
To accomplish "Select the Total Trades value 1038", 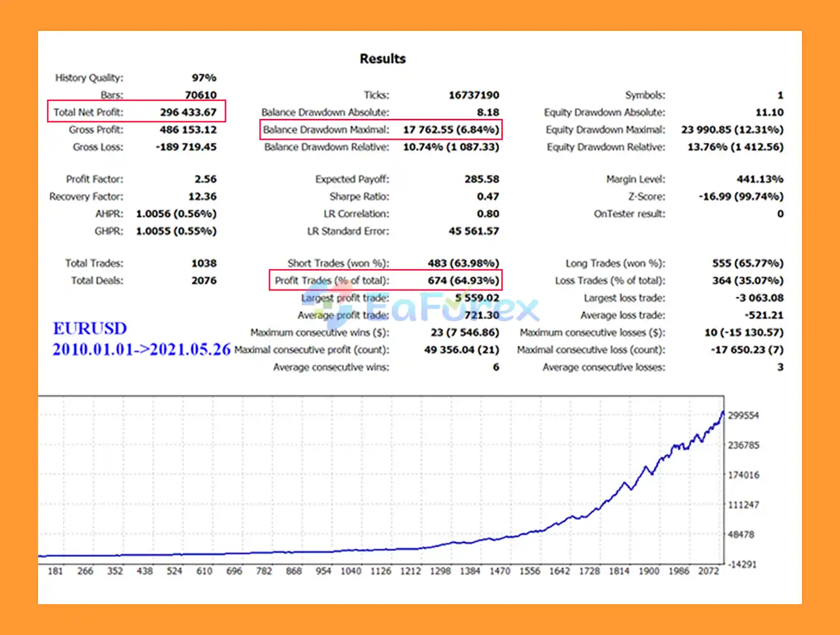I will click(x=203, y=263).
